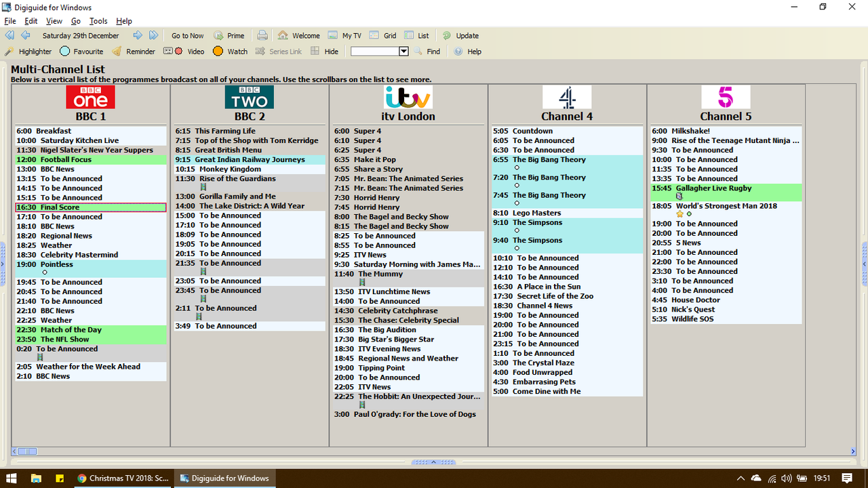Select 22:25 The Hobbit on ITV
The image size is (868, 488).
(x=409, y=401)
